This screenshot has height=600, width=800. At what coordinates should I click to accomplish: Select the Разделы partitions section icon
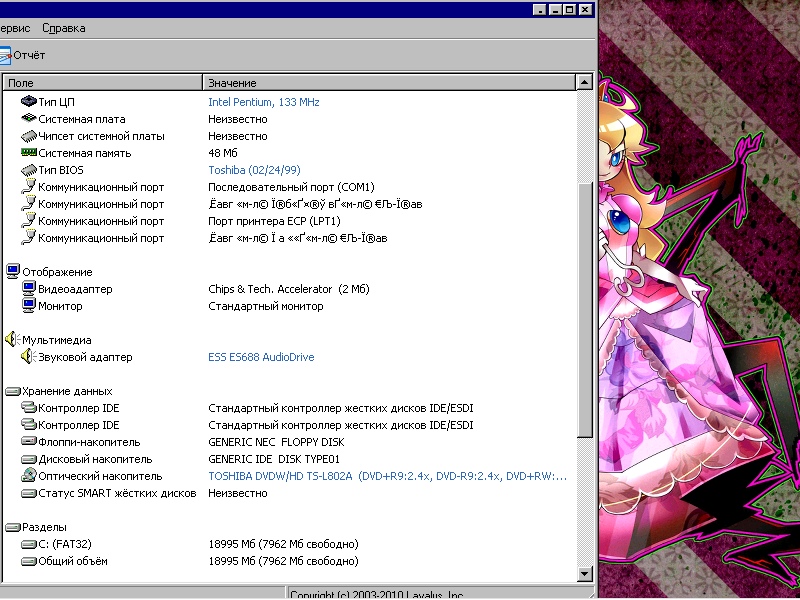click(x=13, y=527)
